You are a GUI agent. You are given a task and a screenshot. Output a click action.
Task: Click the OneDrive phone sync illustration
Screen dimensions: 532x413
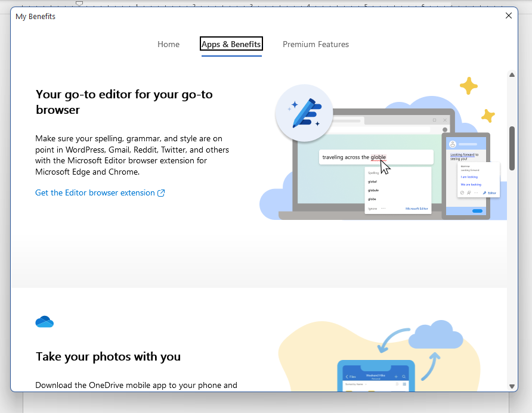(x=379, y=356)
